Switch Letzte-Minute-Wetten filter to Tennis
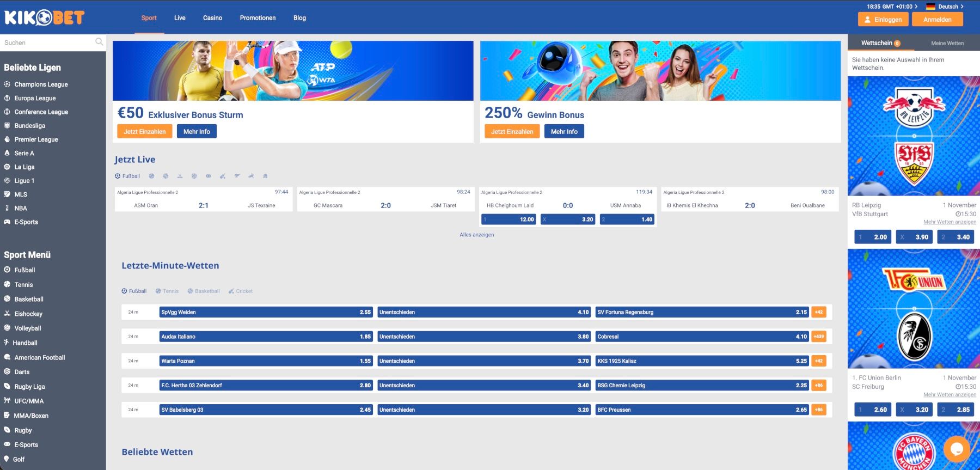 click(167, 291)
